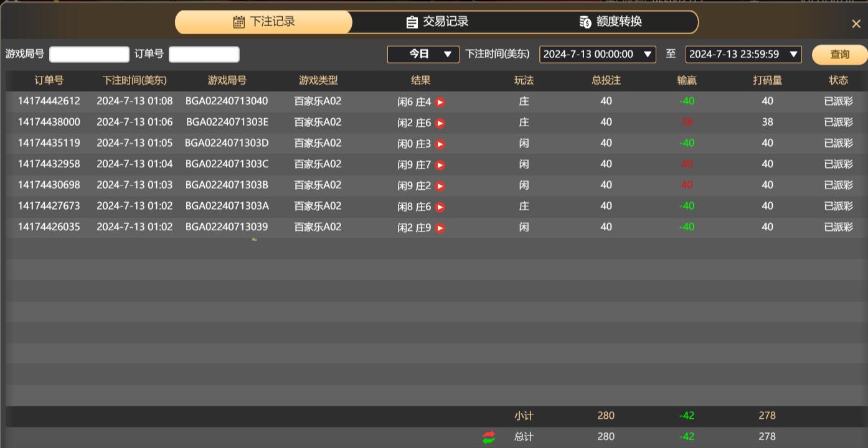Click the 游戏局号 input field
The height and width of the screenshot is (448, 868).
tap(88, 54)
